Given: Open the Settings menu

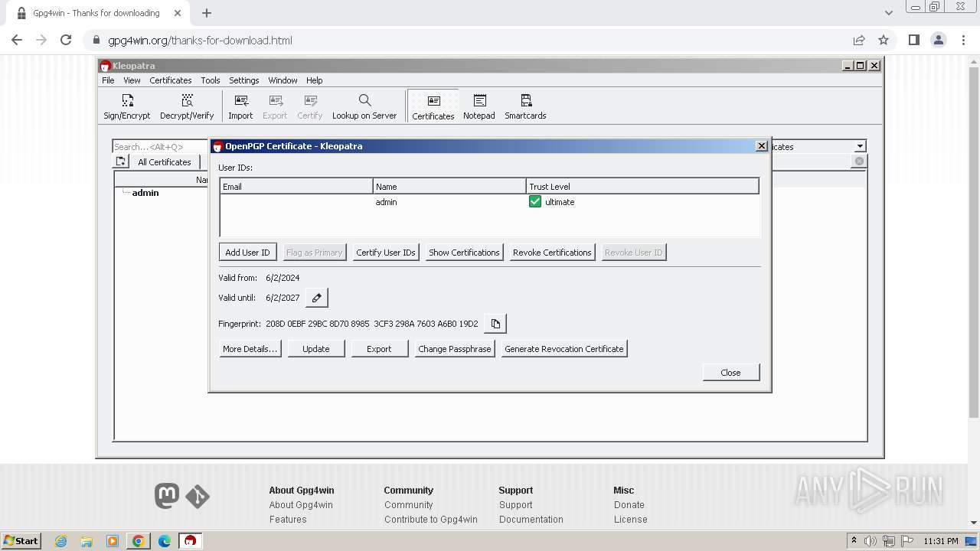Looking at the screenshot, I should [x=244, y=80].
